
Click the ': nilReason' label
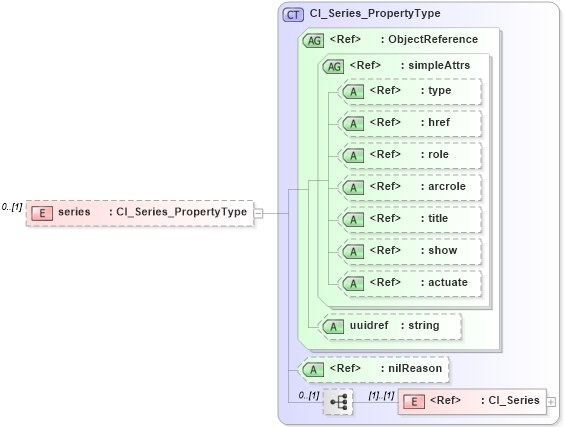[x=411, y=368]
